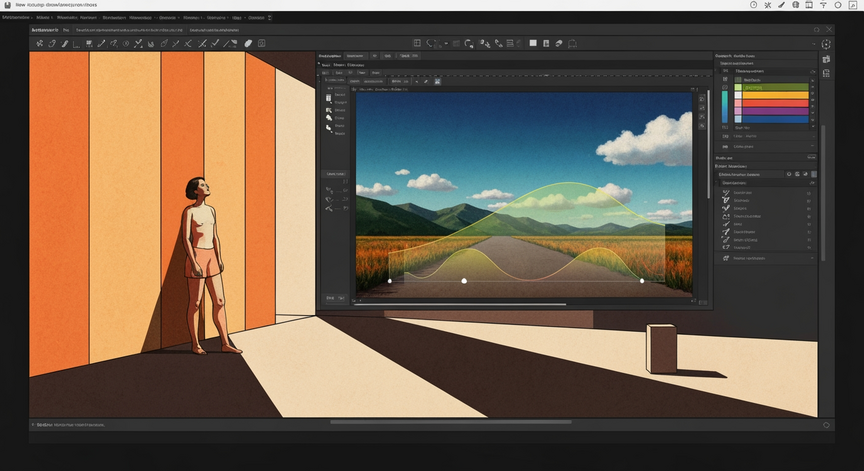Click the small blue grid icon above landscape
The height and width of the screenshot is (471, 864).
438,81
